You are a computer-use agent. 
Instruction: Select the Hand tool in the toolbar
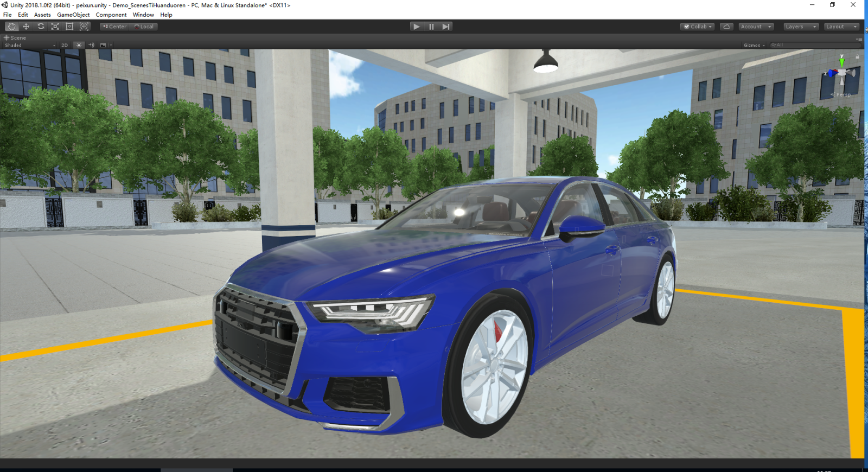click(12, 27)
